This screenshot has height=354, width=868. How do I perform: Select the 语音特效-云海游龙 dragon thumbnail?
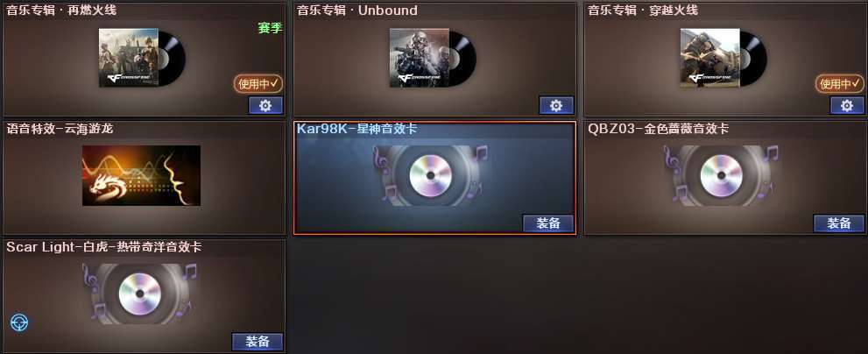click(x=141, y=175)
